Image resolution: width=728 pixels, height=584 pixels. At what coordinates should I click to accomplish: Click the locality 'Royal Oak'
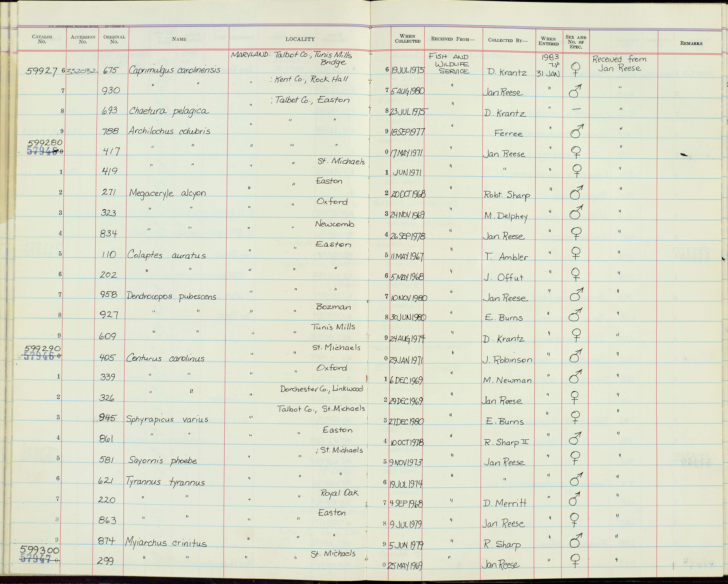click(x=339, y=493)
